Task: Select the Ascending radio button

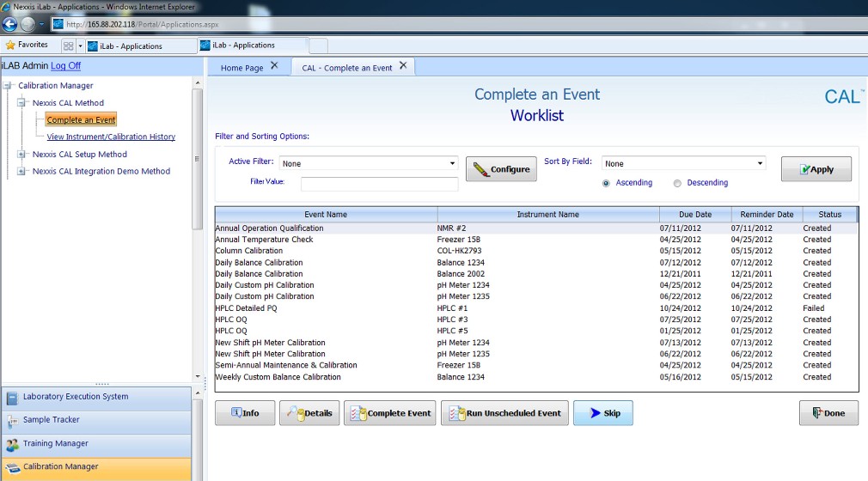Action: pos(606,183)
